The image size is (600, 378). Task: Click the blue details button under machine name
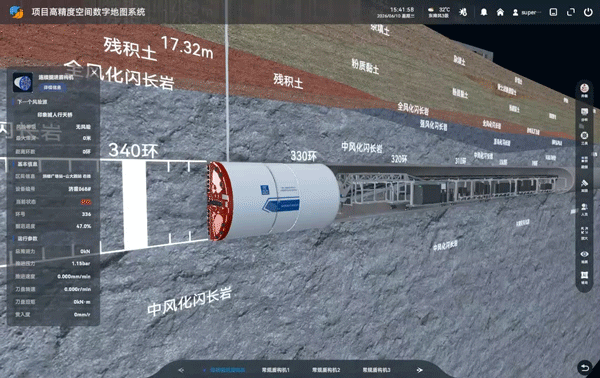[x=52, y=88]
